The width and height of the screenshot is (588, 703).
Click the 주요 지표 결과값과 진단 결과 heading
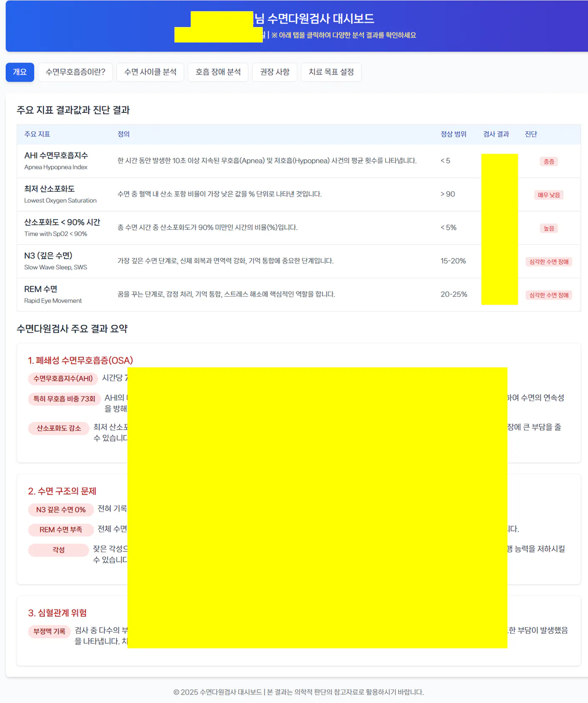(73, 110)
